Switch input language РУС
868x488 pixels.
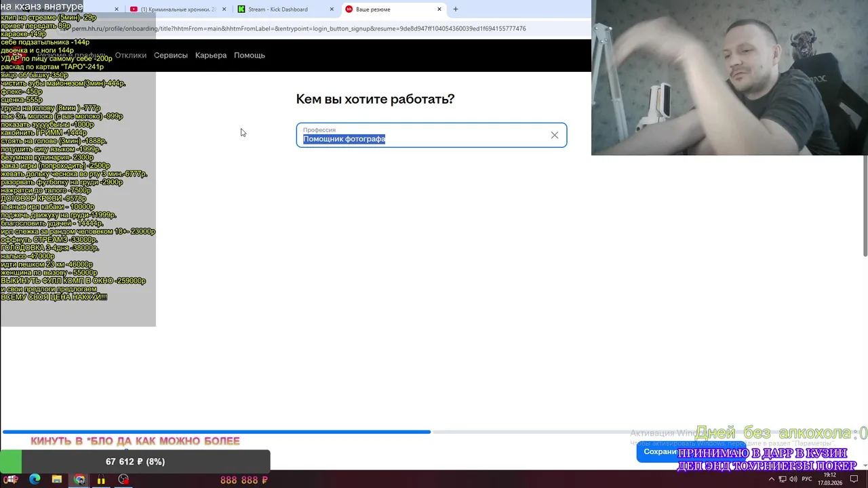(807, 479)
